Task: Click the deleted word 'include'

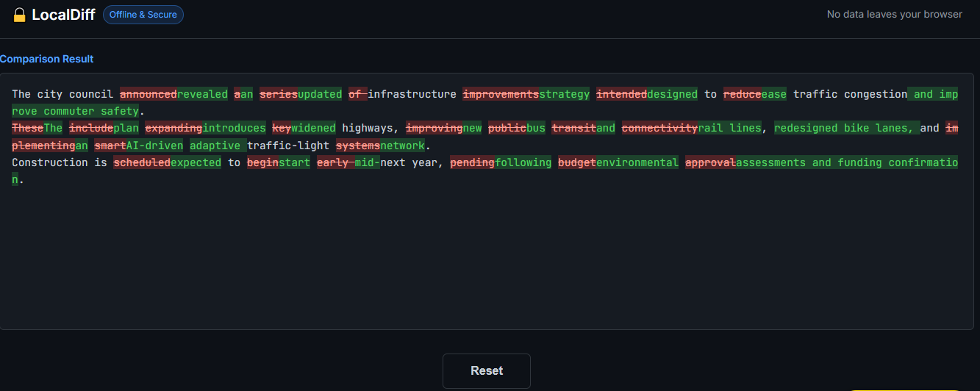Action: [x=91, y=128]
